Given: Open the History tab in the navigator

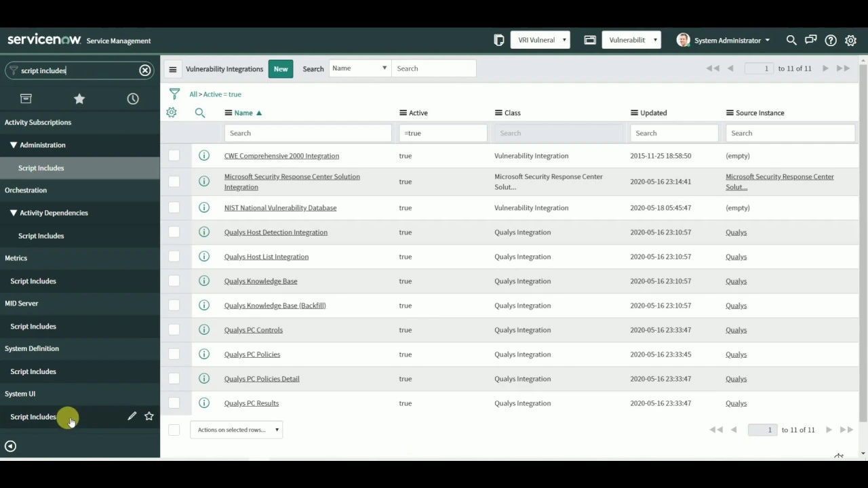Looking at the screenshot, I should [133, 98].
